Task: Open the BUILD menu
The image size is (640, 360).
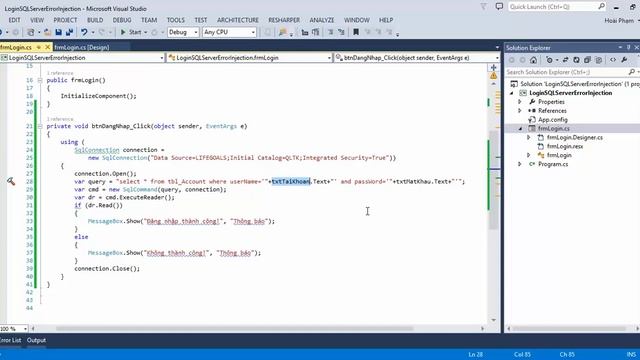Action: 95,20
